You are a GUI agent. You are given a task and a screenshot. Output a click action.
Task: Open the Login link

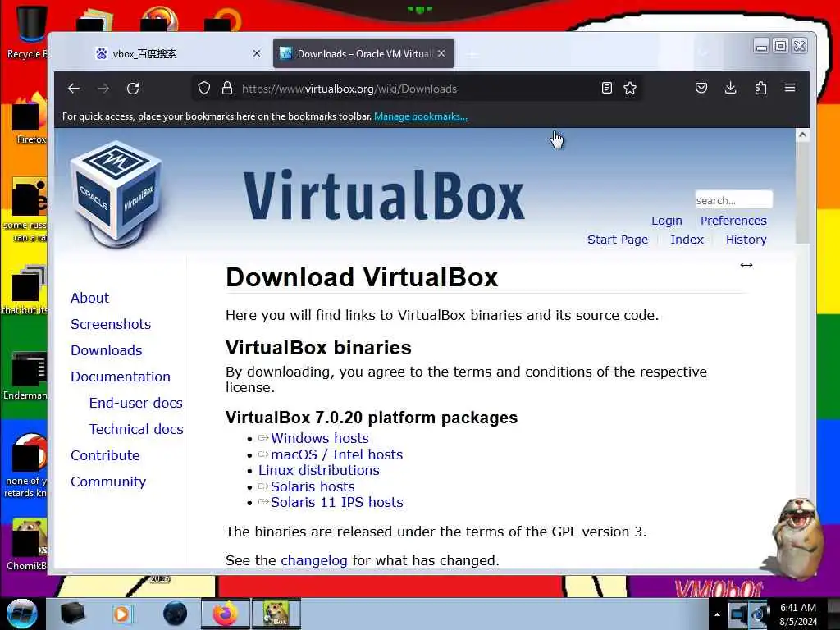[x=666, y=221]
